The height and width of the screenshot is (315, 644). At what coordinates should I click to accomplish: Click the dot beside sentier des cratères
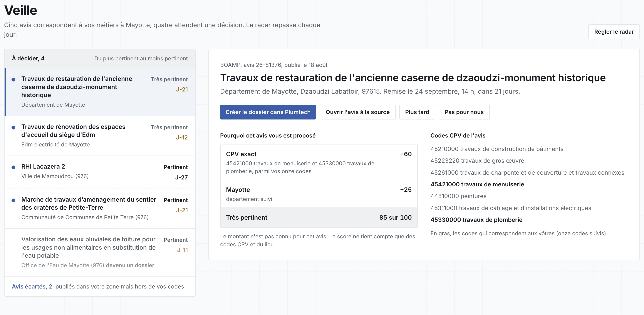13,200
